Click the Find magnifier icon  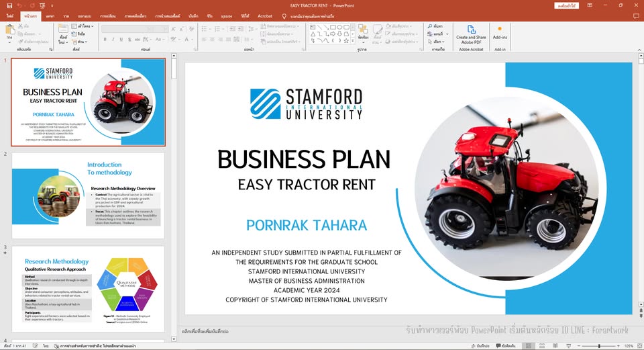point(429,26)
